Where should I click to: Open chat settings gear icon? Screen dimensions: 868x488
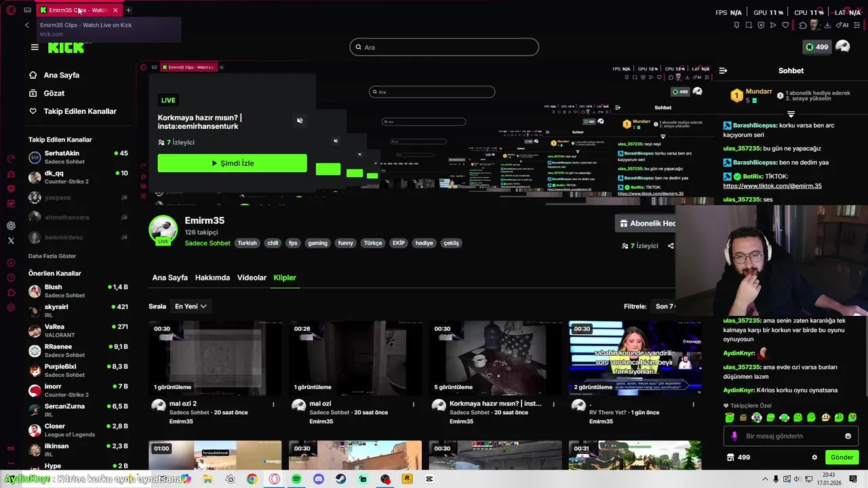(x=814, y=457)
